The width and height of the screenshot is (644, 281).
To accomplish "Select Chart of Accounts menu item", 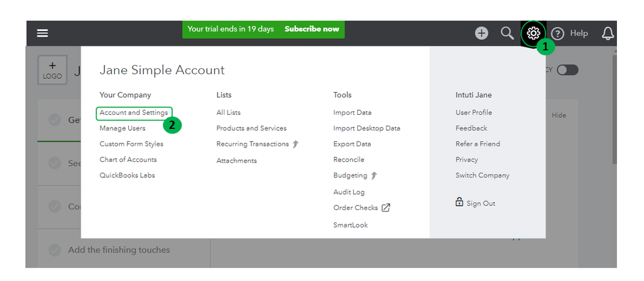I will click(128, 160).
